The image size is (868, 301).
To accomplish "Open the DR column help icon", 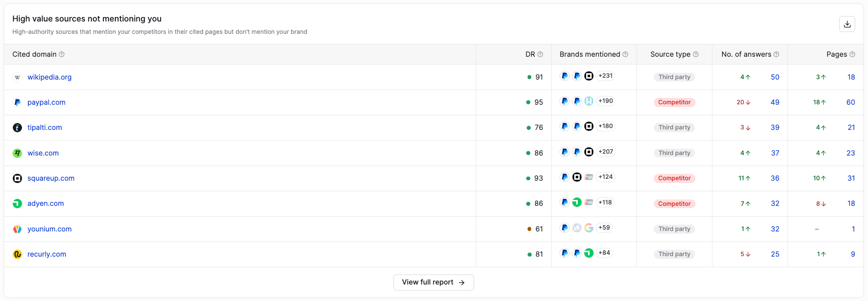I will (x=540, y=54).
